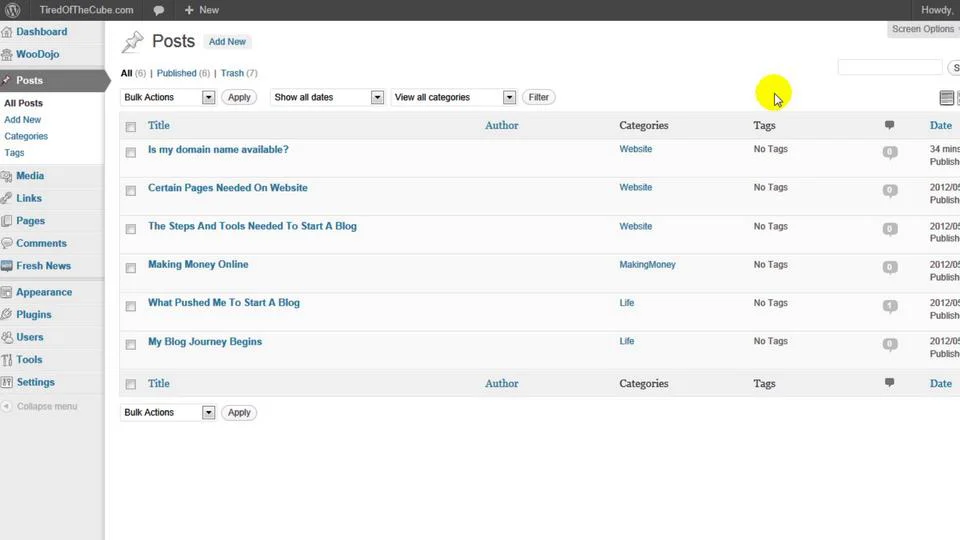The width and height of the screenshot is (960, 540).
Task: Open Tags under Posts submenu
Action: [14, 152]
